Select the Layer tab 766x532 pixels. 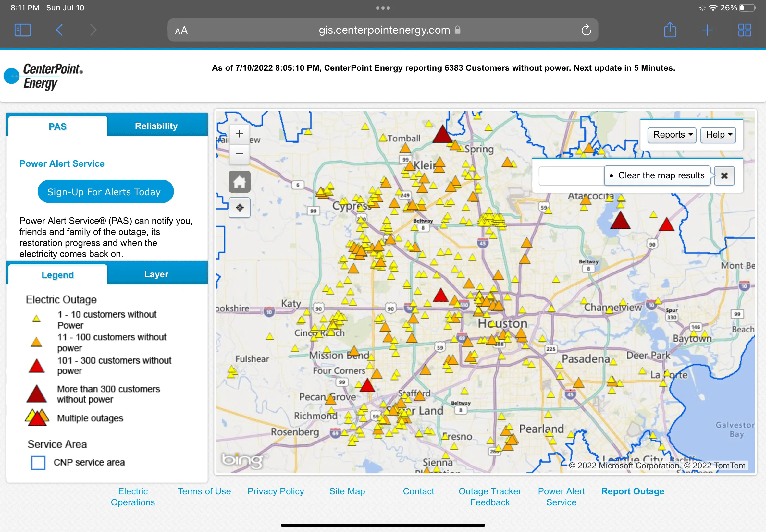point(156,274)
